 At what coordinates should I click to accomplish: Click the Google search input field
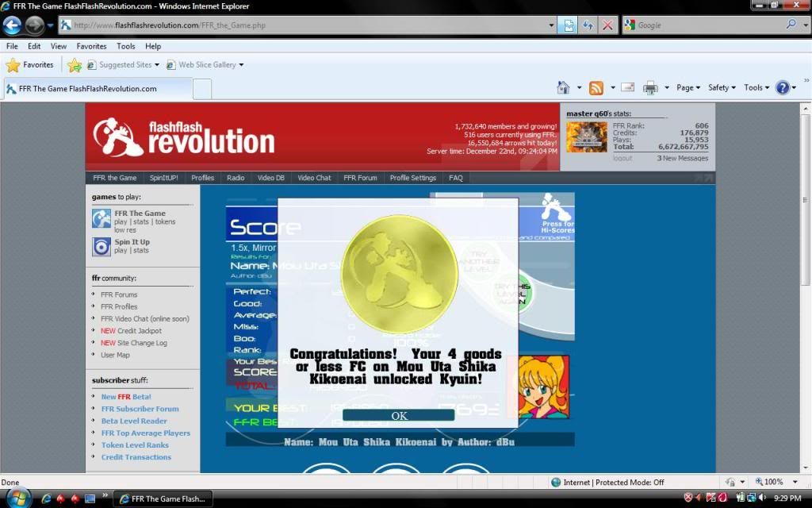[710, 25]
